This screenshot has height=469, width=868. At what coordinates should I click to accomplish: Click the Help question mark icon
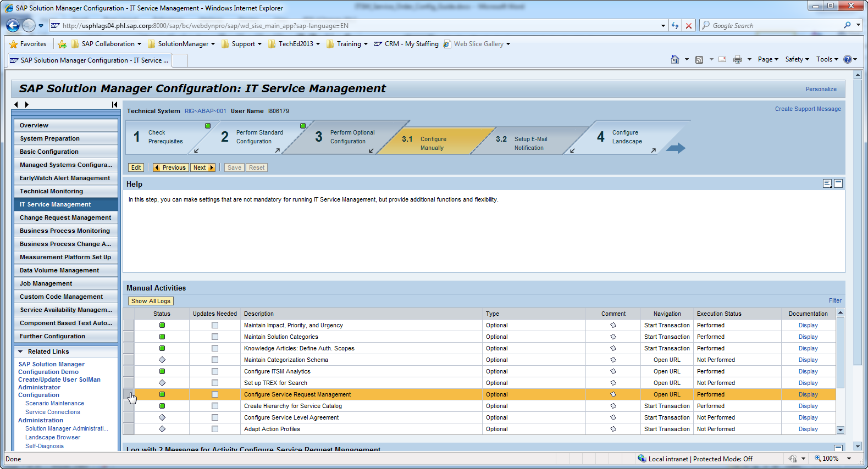point(848,59)
